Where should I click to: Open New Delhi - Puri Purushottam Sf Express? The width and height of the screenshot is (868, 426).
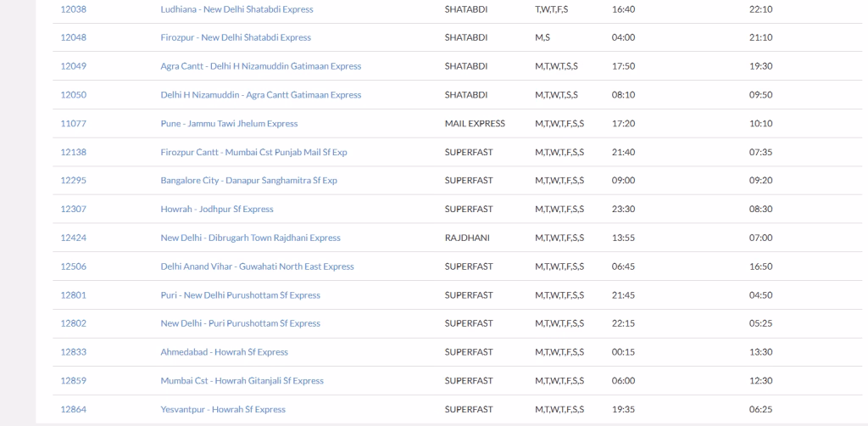click(x=240, y=323)
